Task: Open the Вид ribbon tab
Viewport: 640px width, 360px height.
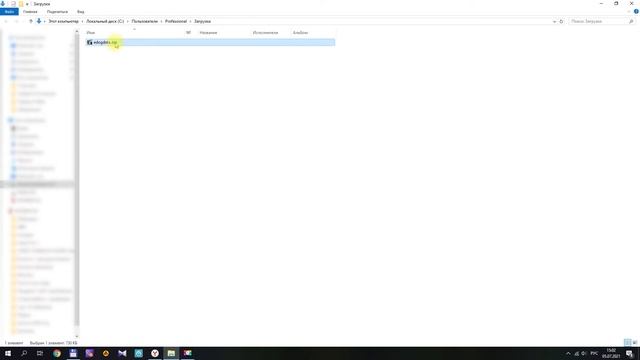Action: coord(80,12)
